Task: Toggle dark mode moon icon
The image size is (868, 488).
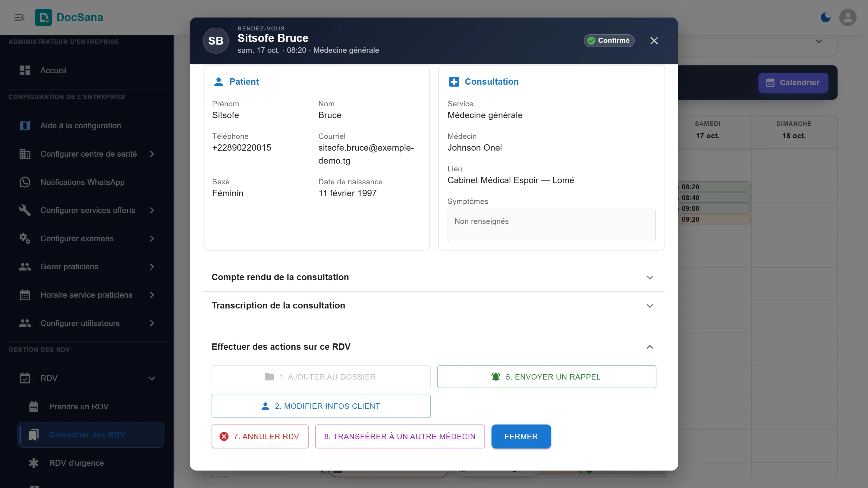Action: 826,17
